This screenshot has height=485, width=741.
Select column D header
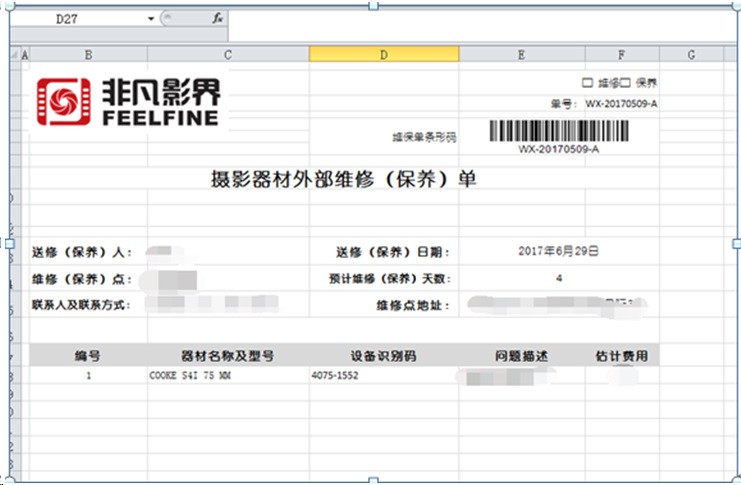(383, 54)
